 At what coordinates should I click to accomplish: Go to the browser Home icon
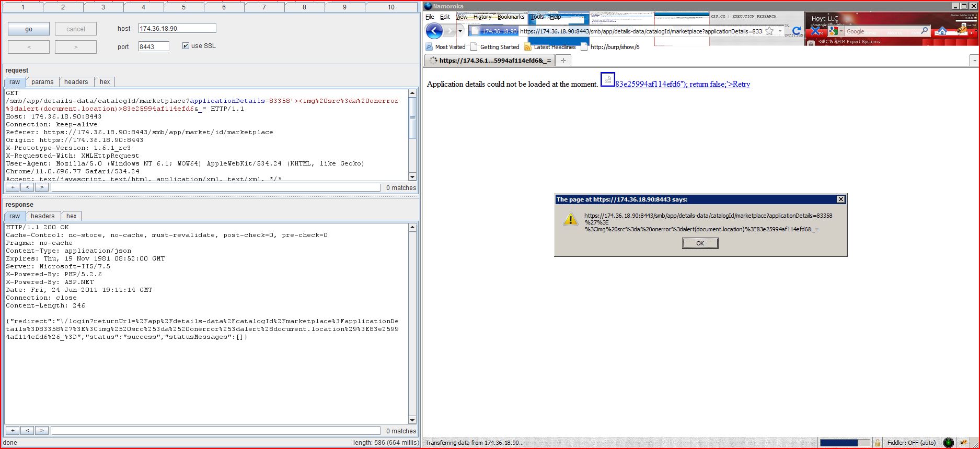[942, 31]
